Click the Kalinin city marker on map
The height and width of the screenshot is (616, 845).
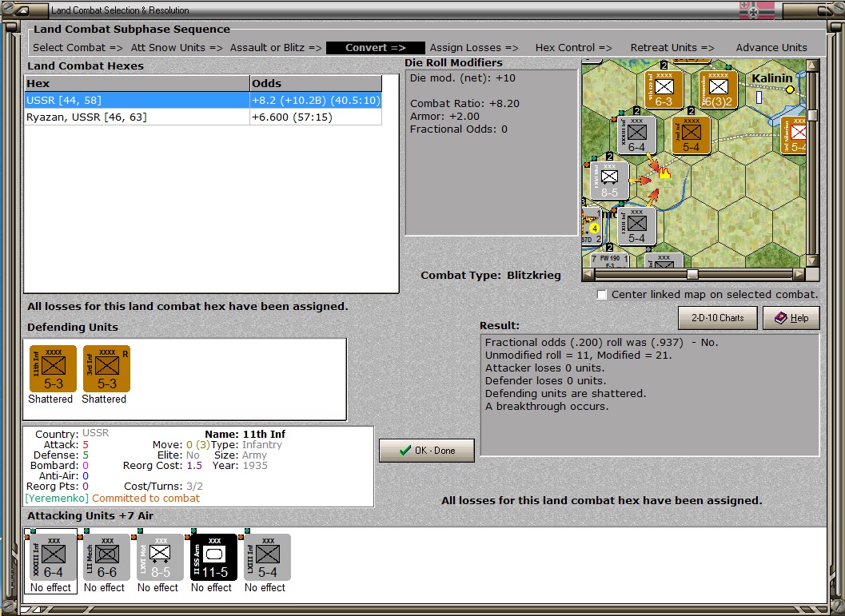tap(790, 90)
